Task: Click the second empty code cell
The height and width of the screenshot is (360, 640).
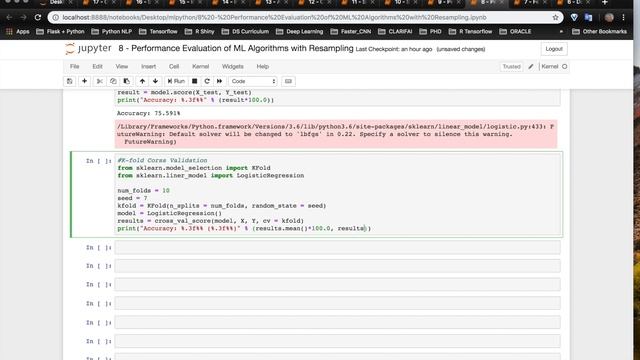Action: pos(337,266)
